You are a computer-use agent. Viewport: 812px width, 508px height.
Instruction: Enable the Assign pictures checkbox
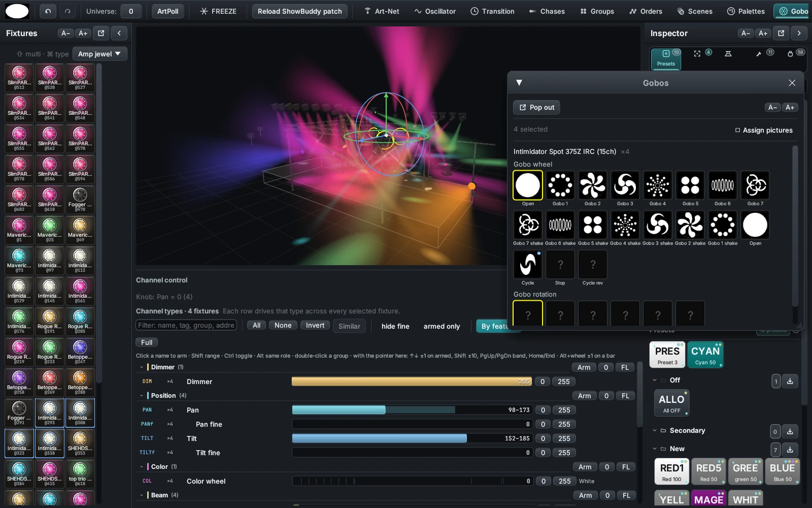click(737, 130)
